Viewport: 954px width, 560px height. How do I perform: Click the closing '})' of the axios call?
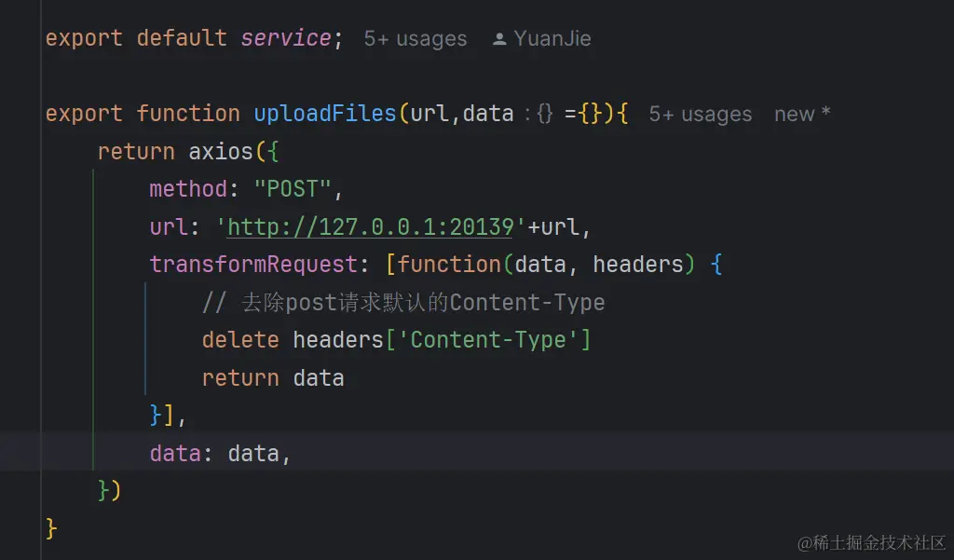click(x=110, y=491)
